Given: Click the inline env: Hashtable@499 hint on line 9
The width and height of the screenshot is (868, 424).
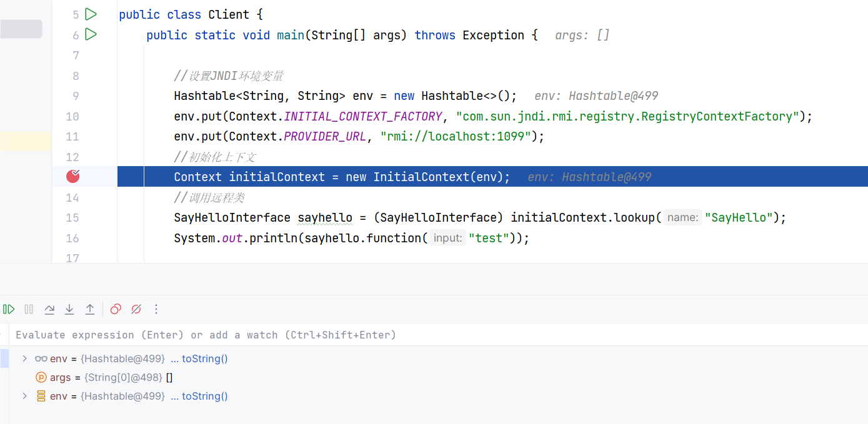Looking at the screenshot, I should tap(596, 96).
